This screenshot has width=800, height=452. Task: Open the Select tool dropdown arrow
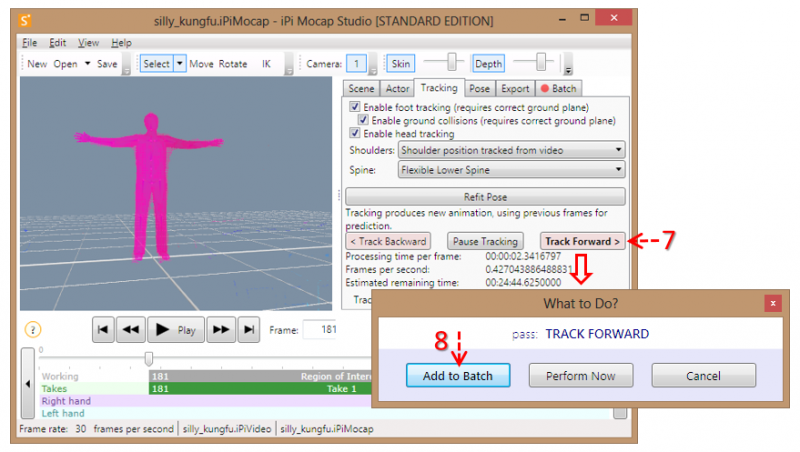(x=180, y=64)
